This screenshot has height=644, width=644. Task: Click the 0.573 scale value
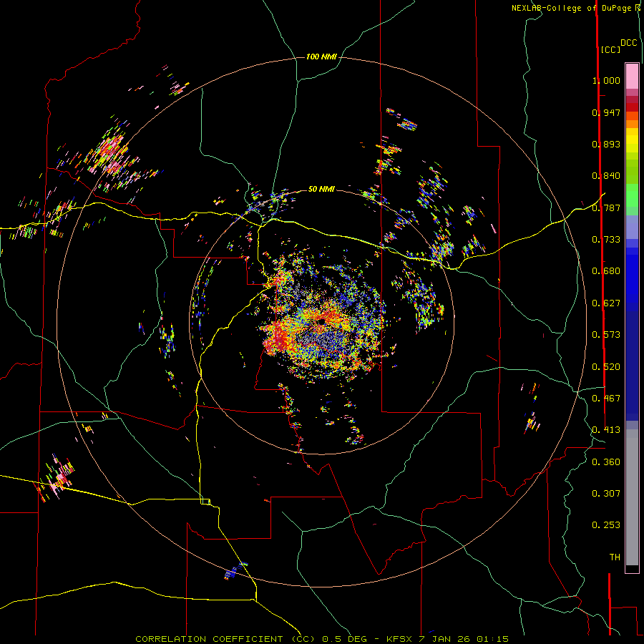click(x=606, y=335)
